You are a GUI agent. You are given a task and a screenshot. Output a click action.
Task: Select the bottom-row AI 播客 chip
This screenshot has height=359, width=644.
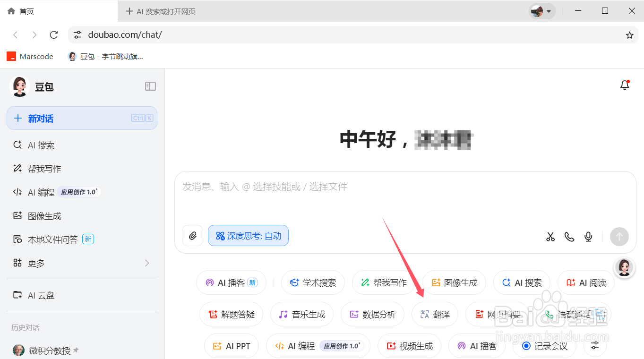point(477,346)
